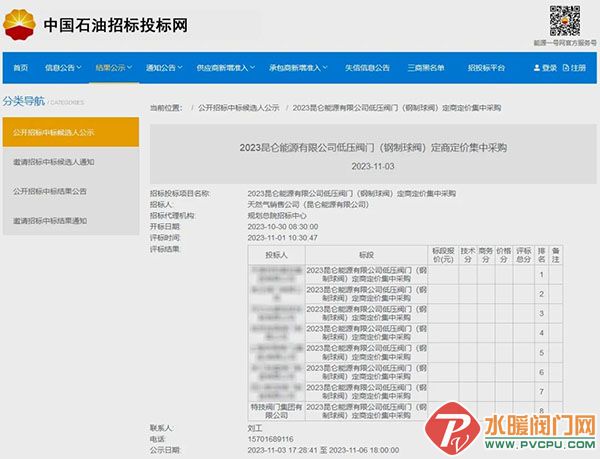Click the 分类导航 heading

pyautogui.click(x=24, y=101)
